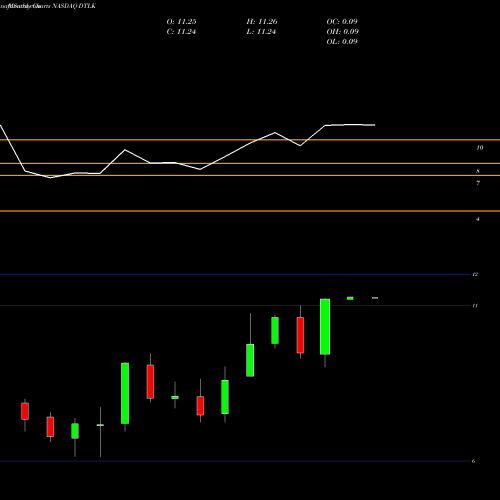The height and width of the screenshot is (500, 500).
Task: Click the tall green candle reaching above 11
Action: [325, 327]
